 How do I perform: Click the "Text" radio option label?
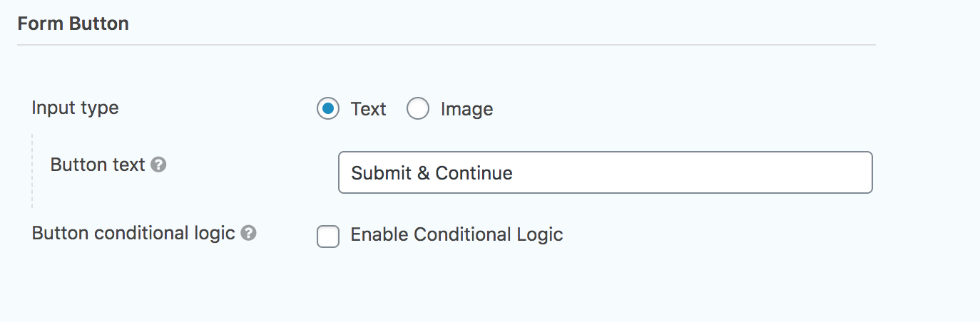click(368, 109)
